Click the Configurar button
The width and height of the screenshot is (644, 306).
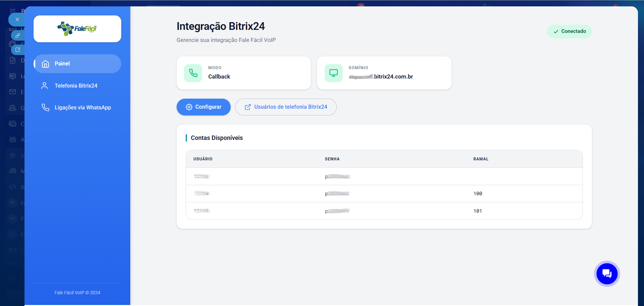(203, 107)
